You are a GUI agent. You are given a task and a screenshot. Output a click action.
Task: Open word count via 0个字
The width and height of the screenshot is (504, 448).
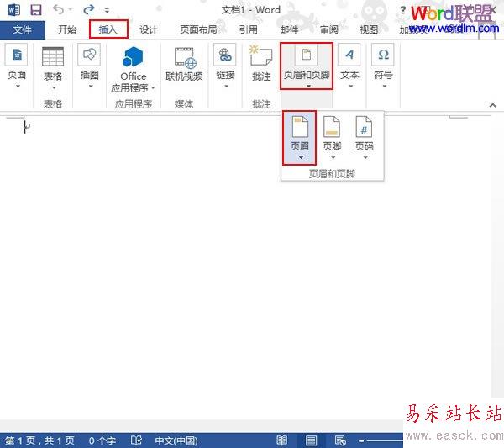[x=102, y=440]
